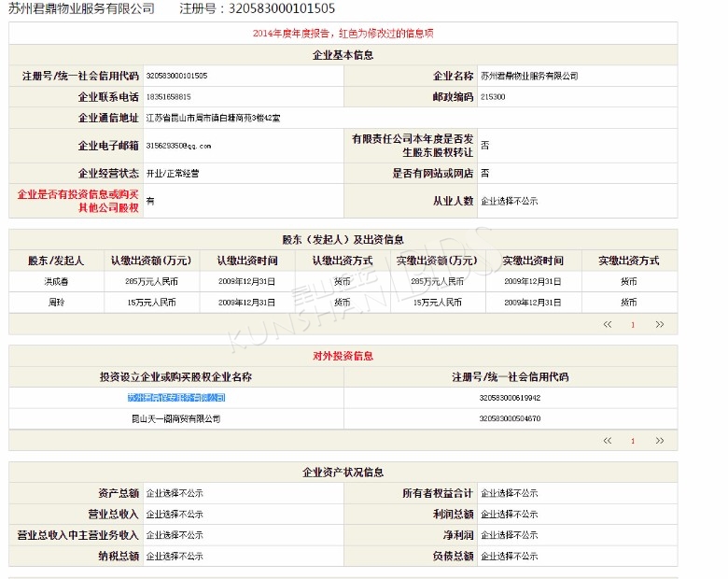The height and width of the screenshot is (579, 728).
Task: Click 企业名称 value 苏州君鼎物业服务有限公司
Action: (529, 76)
